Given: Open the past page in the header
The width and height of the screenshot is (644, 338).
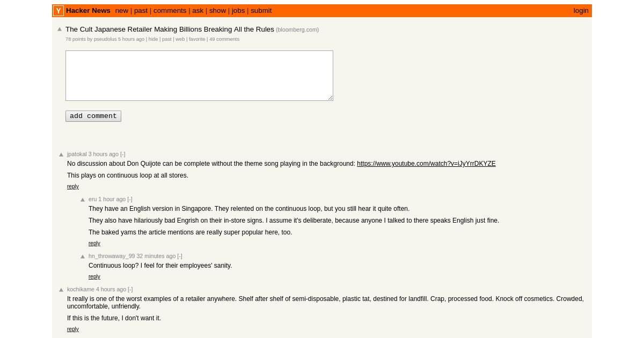Looking at the screenshot, I should (x=141, y=11).
